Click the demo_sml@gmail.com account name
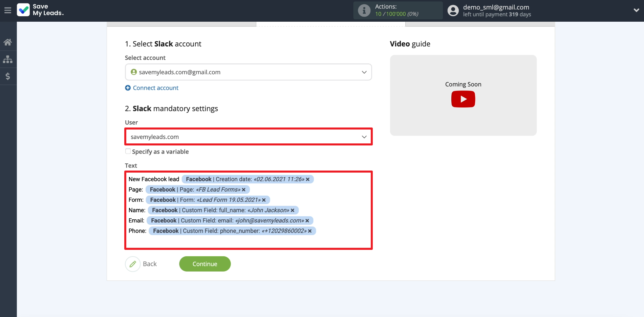Image resolution: width=644 pixels, height=317 pixels. click(496, 7)
